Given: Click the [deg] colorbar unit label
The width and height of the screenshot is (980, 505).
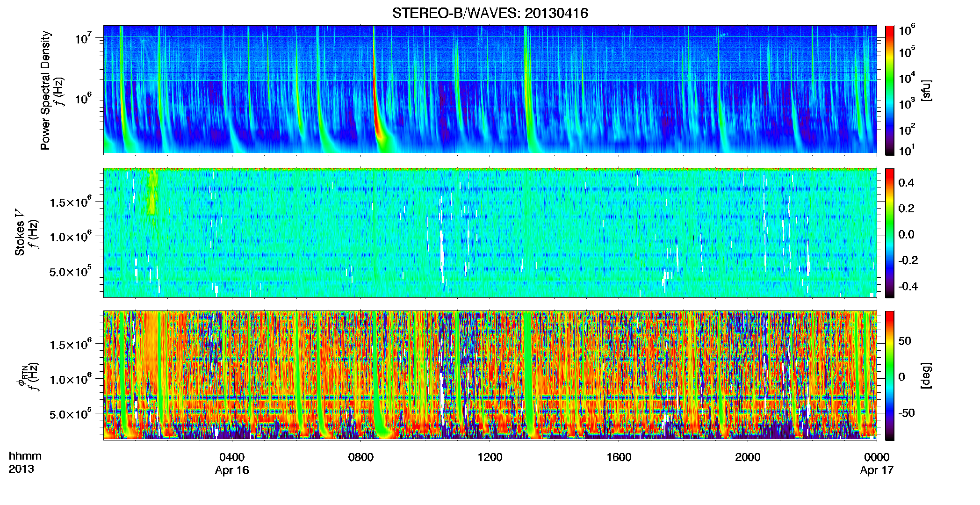Looking at the screenshot, I should coord(926,375).
